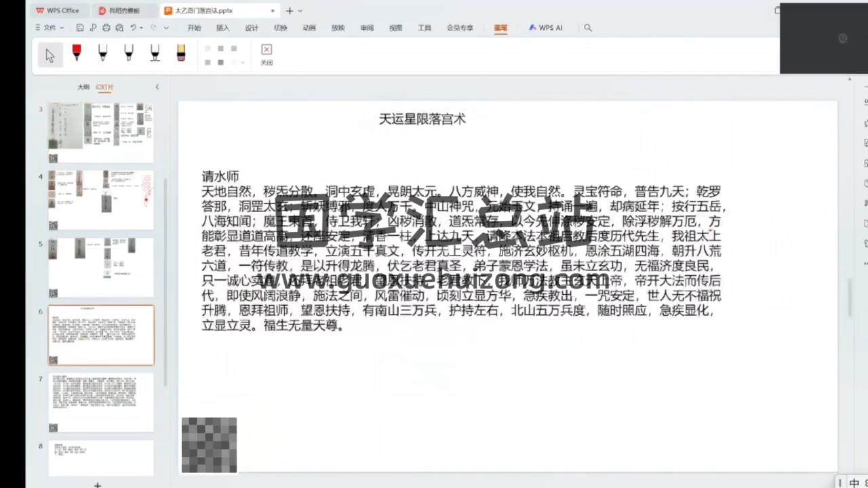Switch sidebar to 大纲 outline view

tap(83, 87)
